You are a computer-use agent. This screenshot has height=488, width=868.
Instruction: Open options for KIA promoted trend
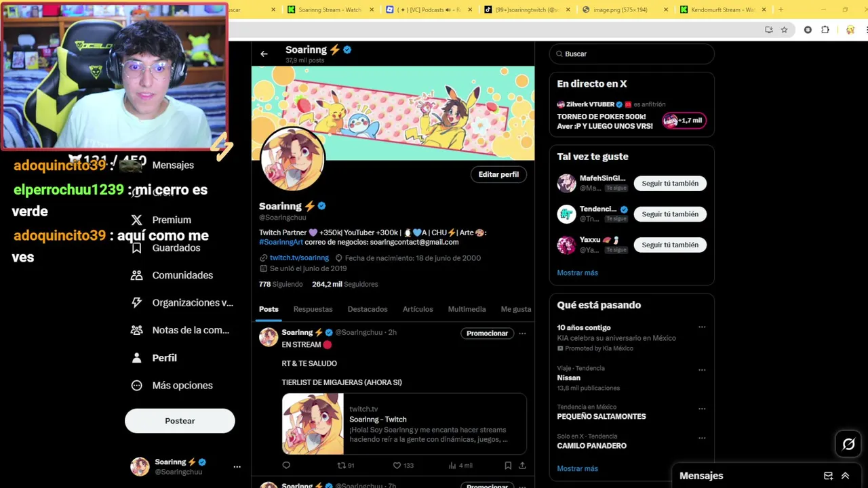[x=702, y=327]
